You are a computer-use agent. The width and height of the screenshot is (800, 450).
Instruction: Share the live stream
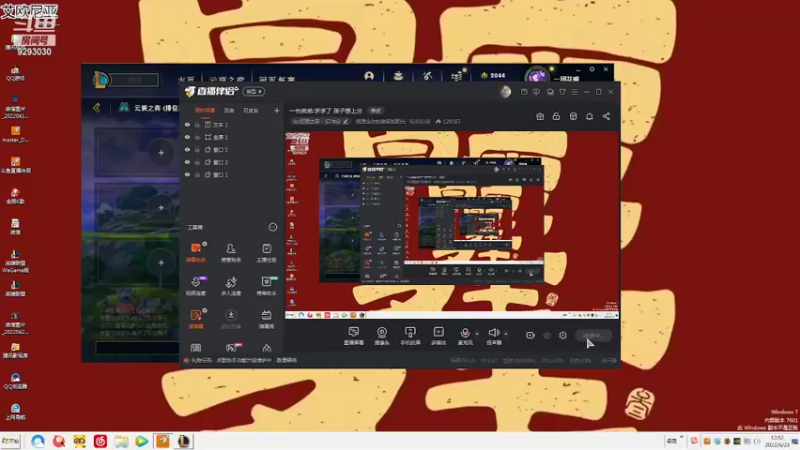(x=606, y=116)
